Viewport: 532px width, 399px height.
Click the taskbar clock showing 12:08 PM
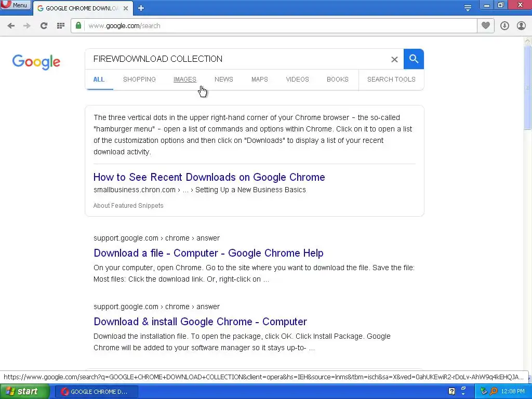tap(513, 392)
